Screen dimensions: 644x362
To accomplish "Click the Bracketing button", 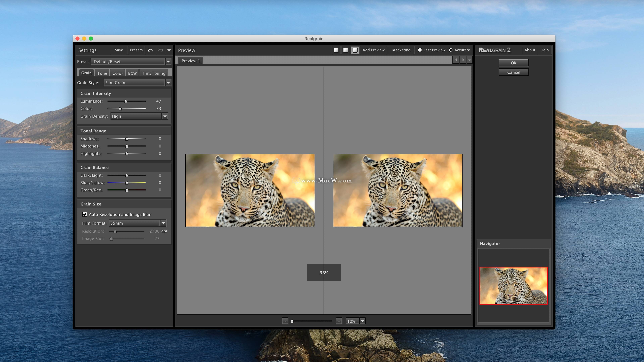I will click(401, 50).
